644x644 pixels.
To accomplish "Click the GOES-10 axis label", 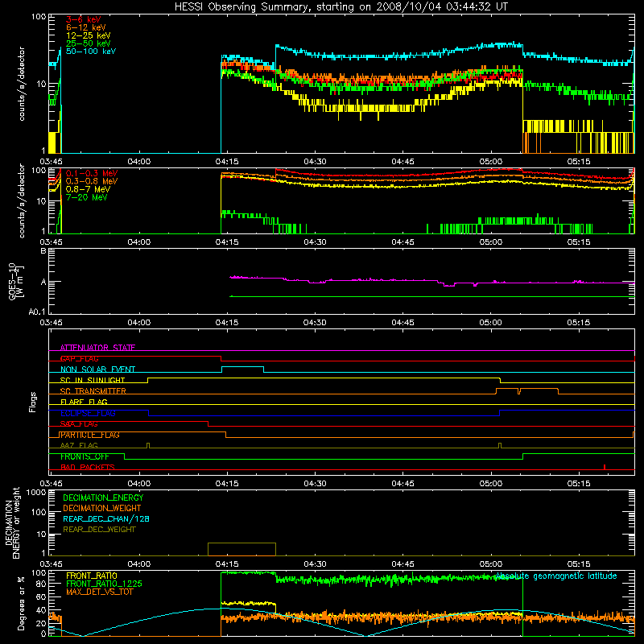I will [x=16, y=281].
